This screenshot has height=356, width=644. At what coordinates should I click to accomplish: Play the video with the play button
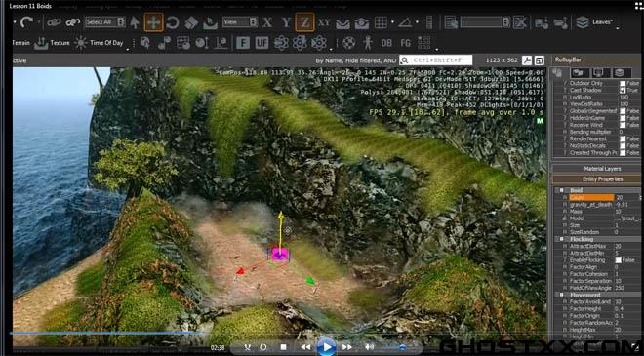click(x=327, y=347)
